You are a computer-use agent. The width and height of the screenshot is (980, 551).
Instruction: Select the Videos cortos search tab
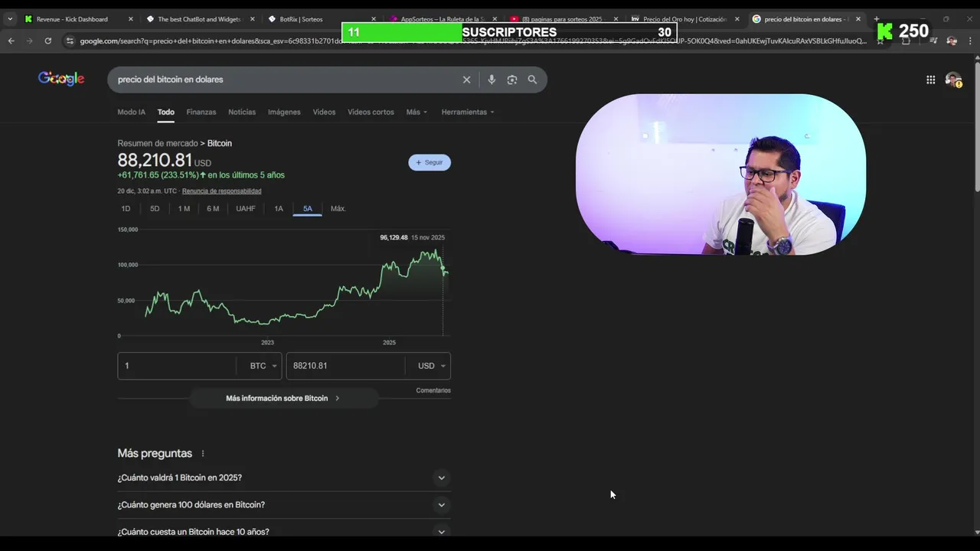coord(371,112)
